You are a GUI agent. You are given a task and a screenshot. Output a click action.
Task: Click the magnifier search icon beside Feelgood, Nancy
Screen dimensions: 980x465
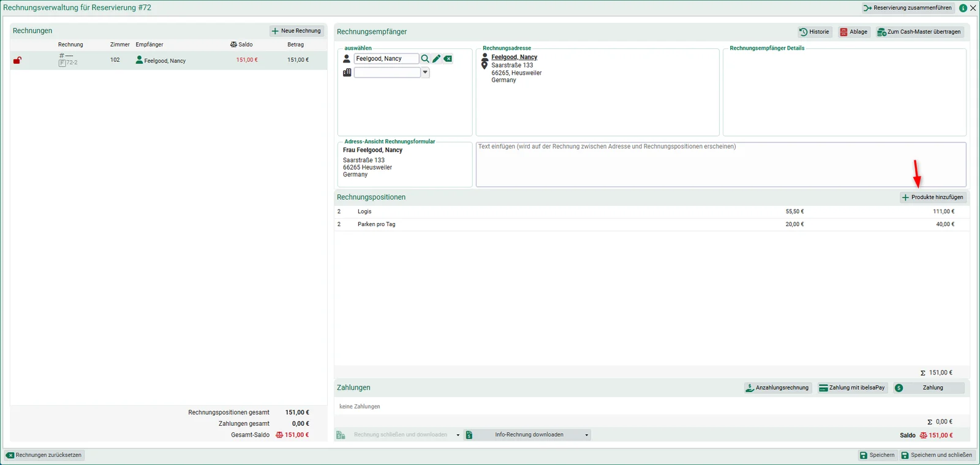click(425, 59)
